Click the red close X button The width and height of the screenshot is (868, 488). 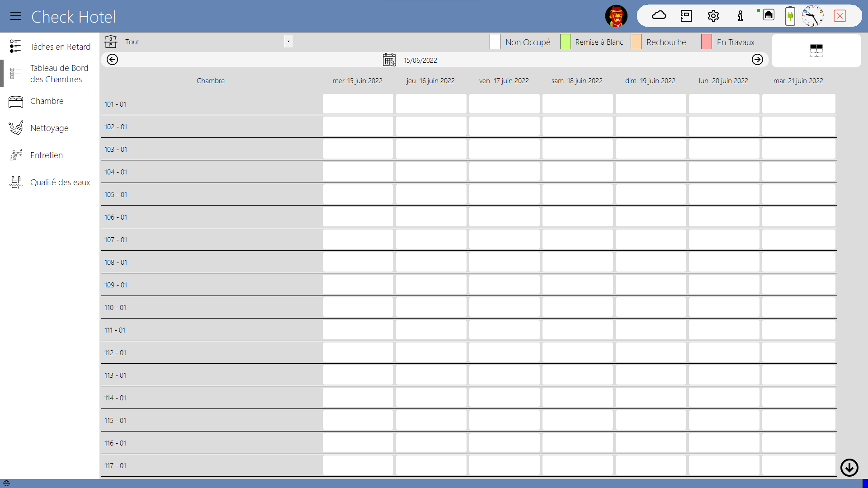[x=840, y=16]
